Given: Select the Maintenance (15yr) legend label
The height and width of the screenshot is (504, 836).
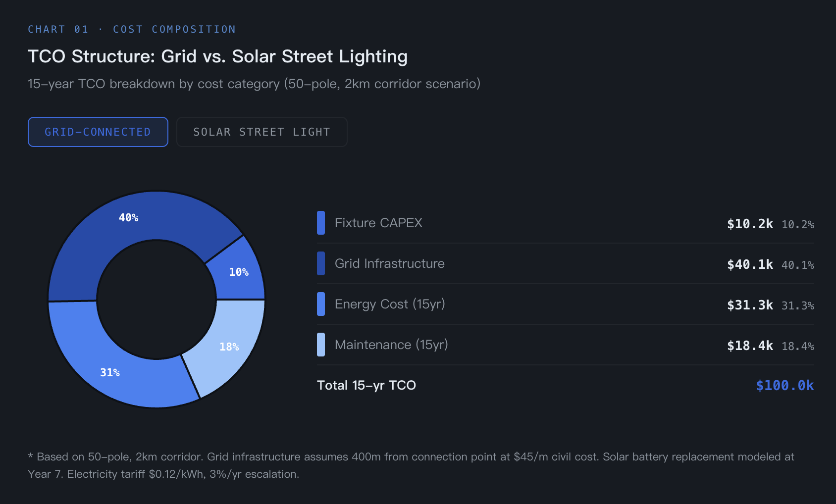Looking at the screenshot, I should point(391,345).
